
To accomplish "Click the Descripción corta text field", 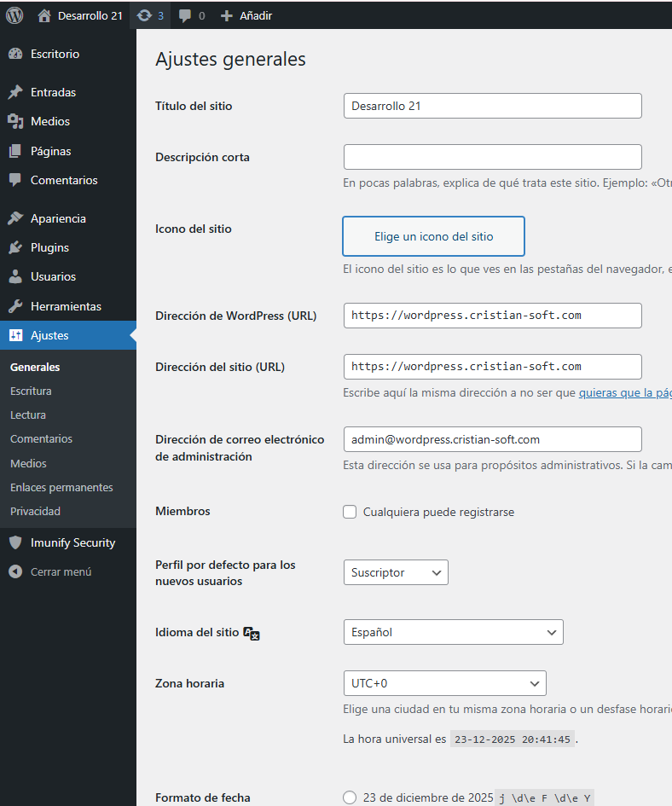I will (x=492, y=157).
